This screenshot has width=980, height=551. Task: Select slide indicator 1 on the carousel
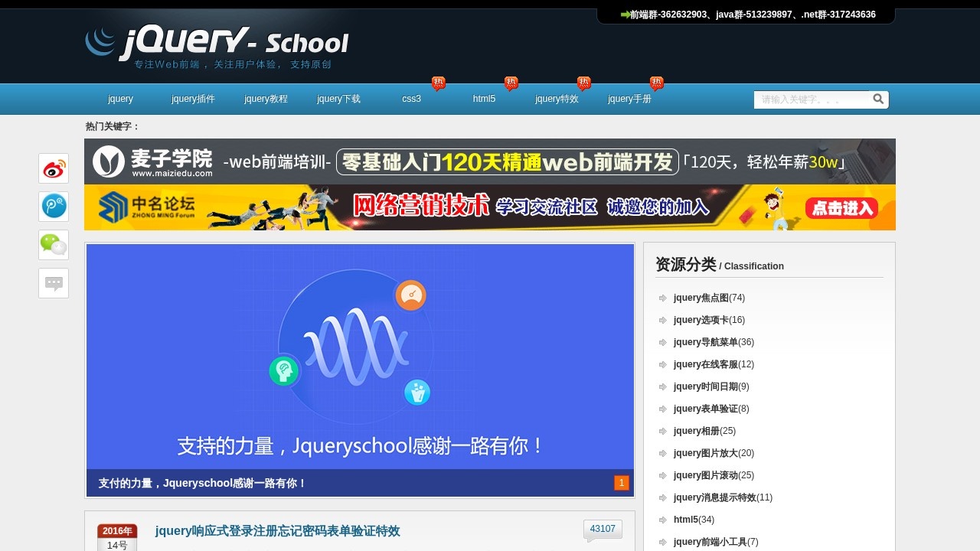(621, 483)
